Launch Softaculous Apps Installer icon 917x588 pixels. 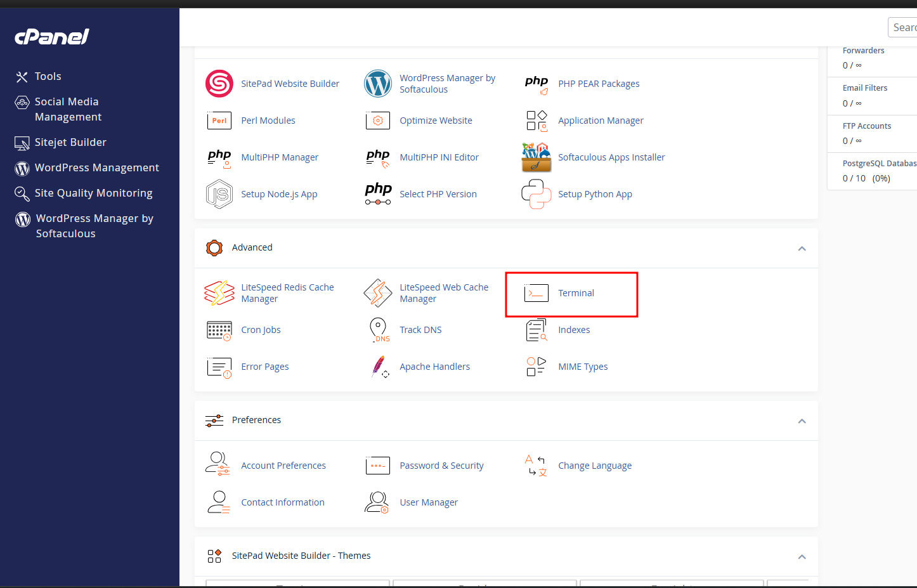pyautogui.click(x=537, y=157)
